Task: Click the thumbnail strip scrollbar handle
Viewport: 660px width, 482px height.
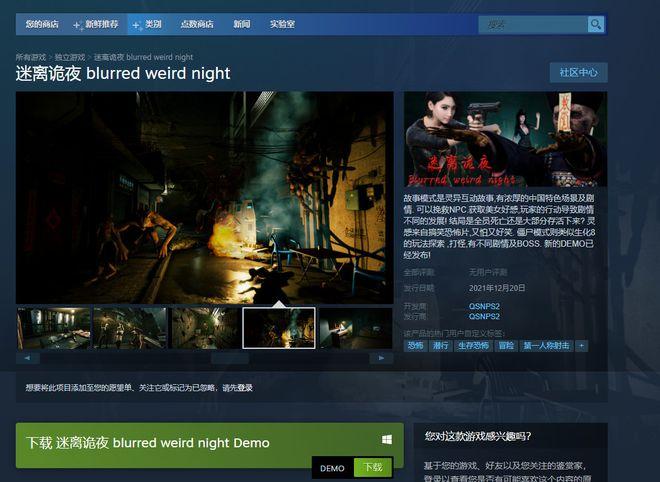Action: (x=230, y=358)
